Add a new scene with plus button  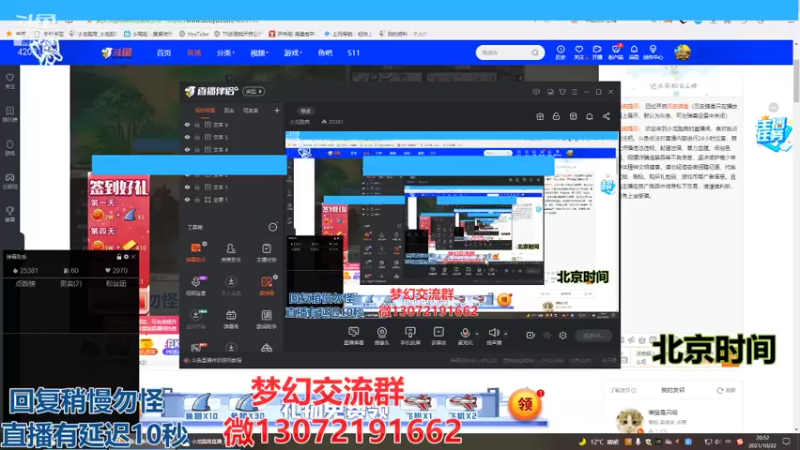coord(277,110)
